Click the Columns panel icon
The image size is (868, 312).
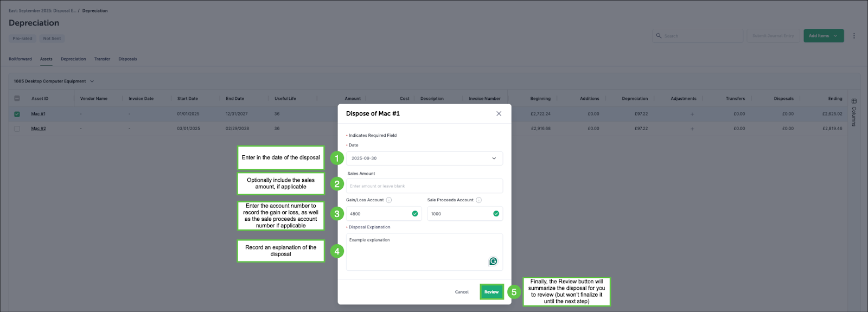pos(854,101)
